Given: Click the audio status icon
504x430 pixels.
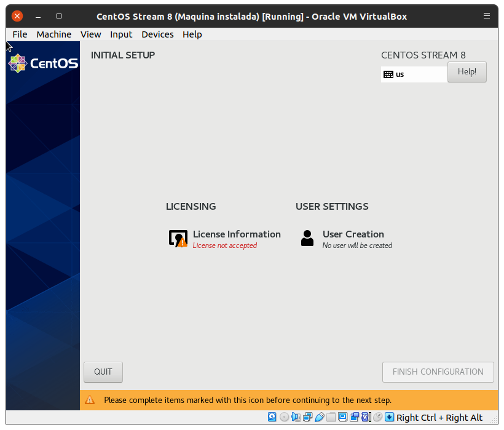Looking at the screenshot, I should click(x=296, y=417).
